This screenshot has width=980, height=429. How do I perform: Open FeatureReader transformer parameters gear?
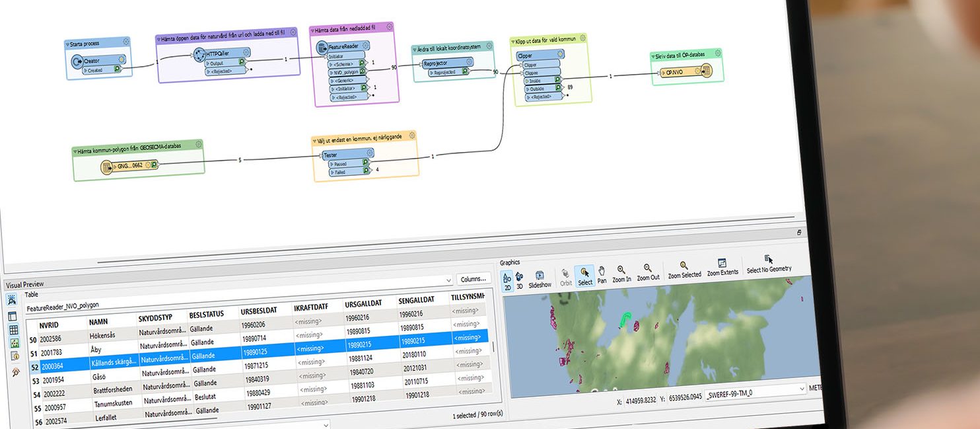point(364,45)
